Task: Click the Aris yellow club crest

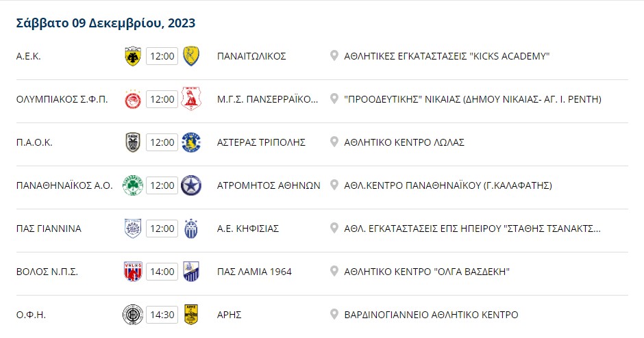Action: [x=191, y=315]
